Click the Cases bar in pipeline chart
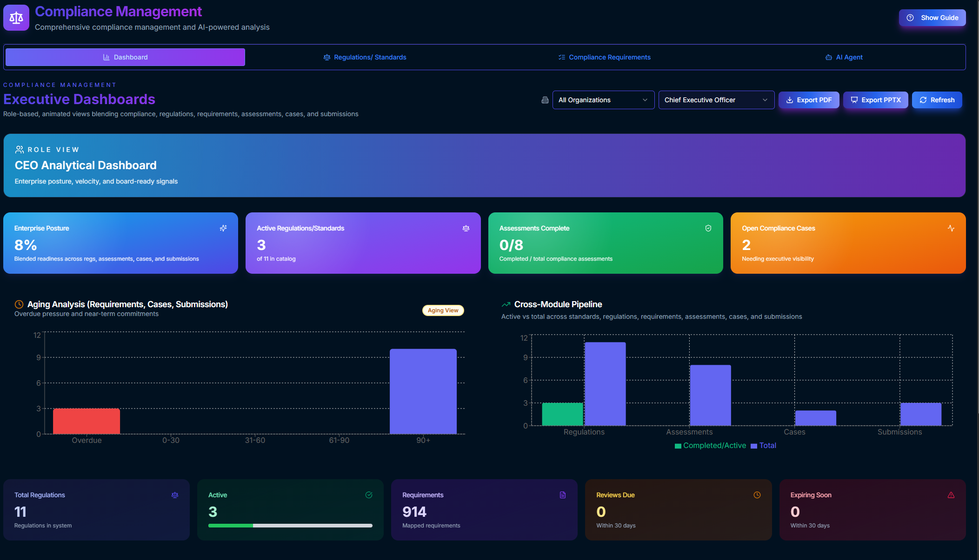Screen dimensions: 979x560 coord(816,418)
